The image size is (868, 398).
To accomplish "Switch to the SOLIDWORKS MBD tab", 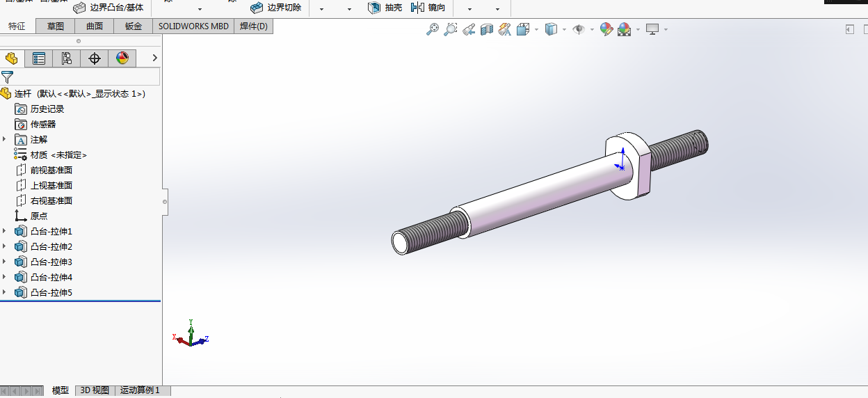I will click(193, 26).
